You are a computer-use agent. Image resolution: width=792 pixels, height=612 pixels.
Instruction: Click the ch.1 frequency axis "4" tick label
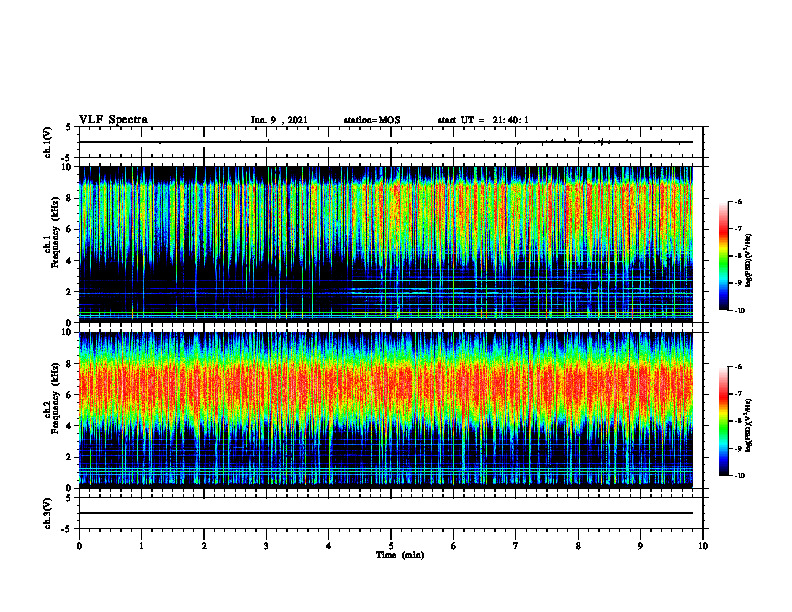tap(70, 261)
